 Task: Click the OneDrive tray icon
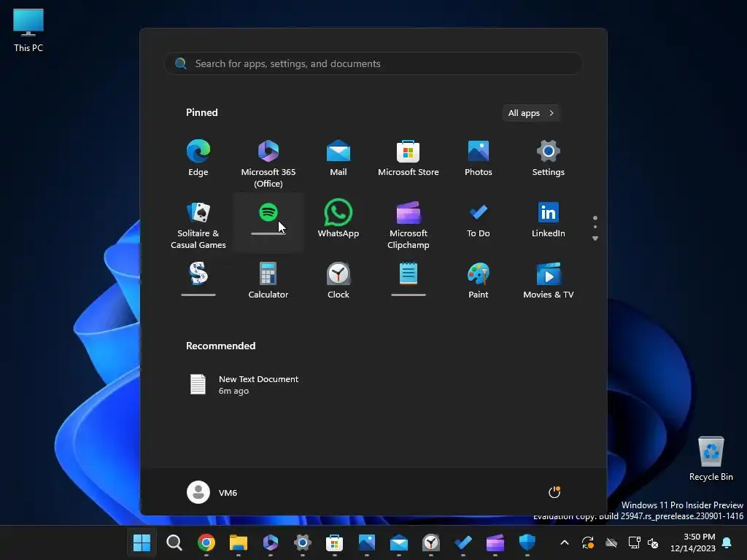tap(611, 542)
